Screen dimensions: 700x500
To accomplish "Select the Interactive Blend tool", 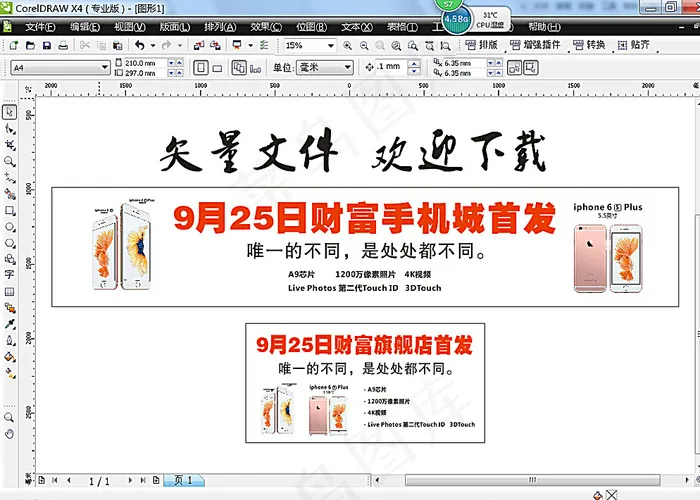I will (x=9, y=308).
